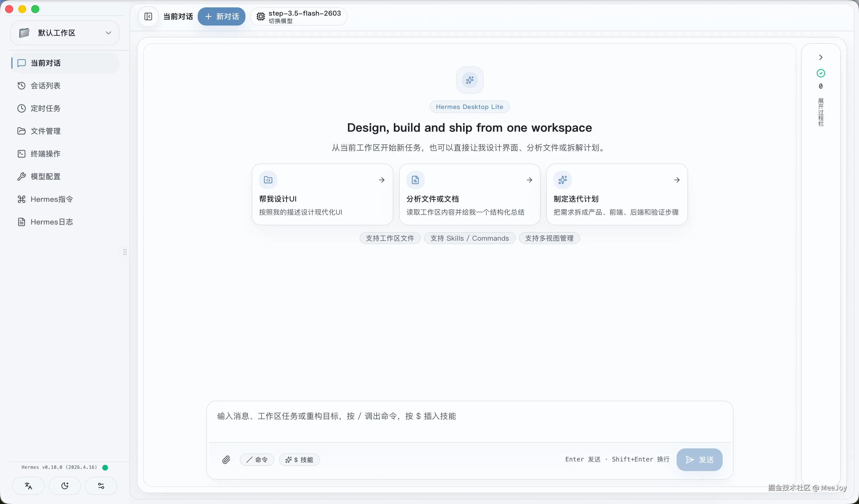Open 模型配置 from the sidebar

coord(46,177)
